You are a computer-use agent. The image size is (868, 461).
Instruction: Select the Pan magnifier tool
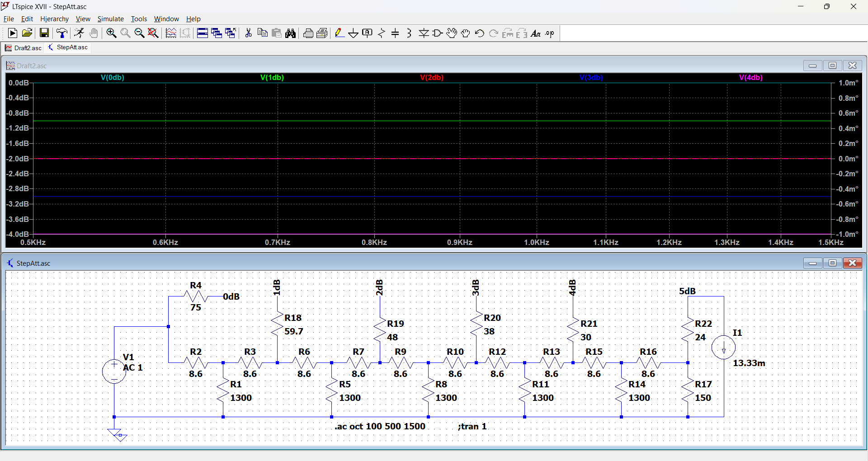(125, 33)
